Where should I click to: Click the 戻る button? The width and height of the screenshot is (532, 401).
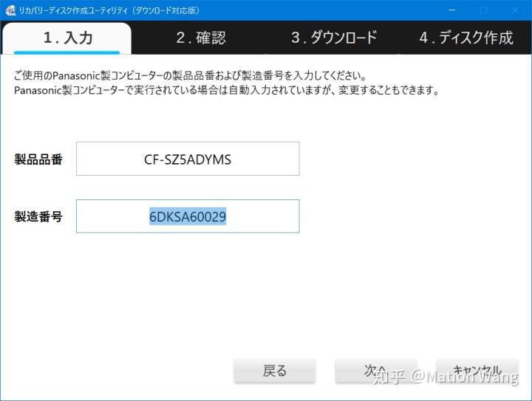pos(274,371)
